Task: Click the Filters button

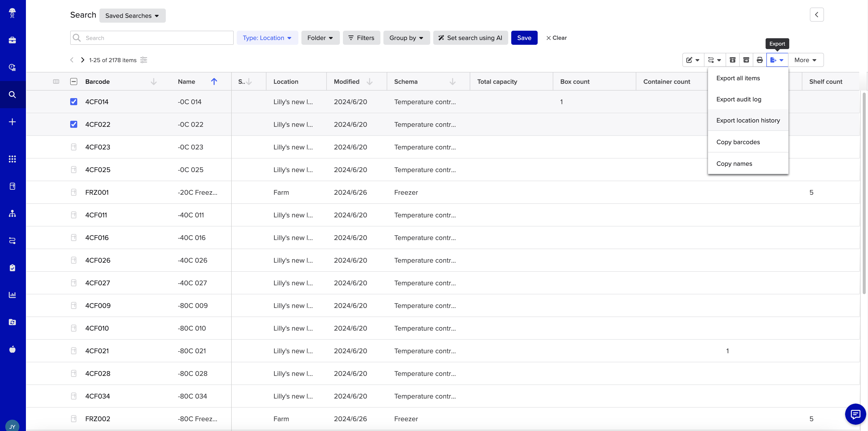Action: (361, 38)
